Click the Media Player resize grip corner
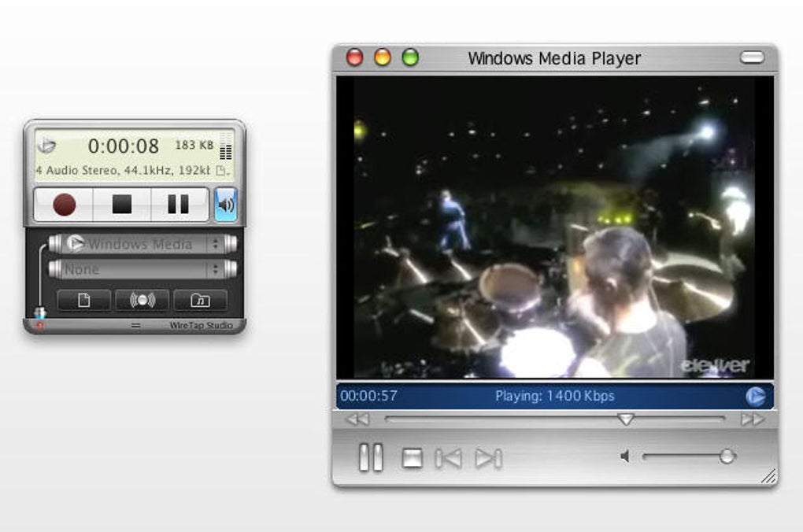Screen dimensions: 803x532 (x=768, y=476)
